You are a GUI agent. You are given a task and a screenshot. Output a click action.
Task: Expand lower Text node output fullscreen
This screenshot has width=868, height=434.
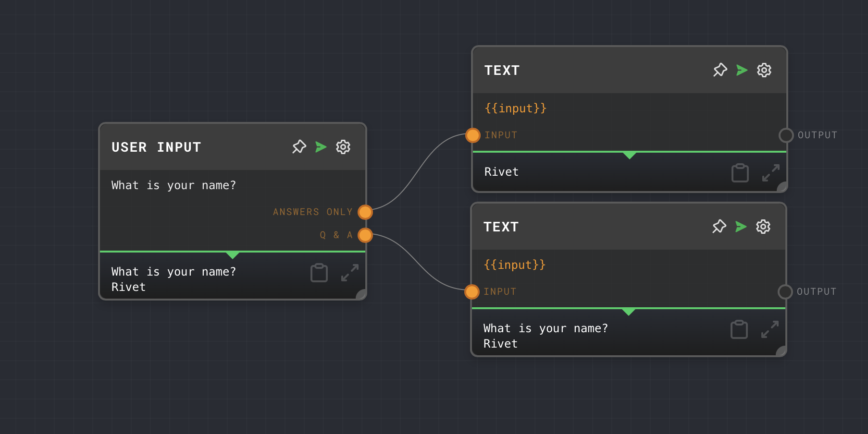[x=770, y=329]
